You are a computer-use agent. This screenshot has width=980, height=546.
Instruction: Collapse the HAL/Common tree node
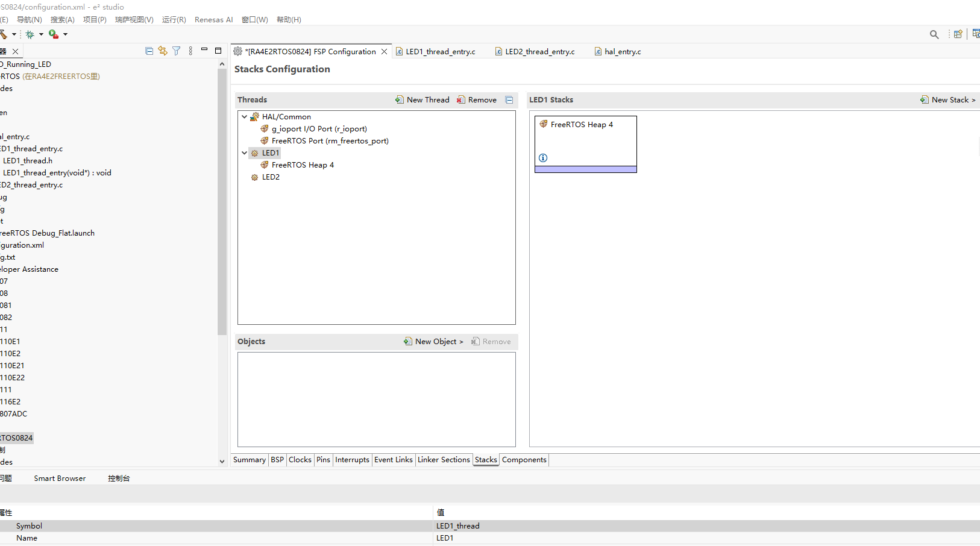[x=244, y=117]
